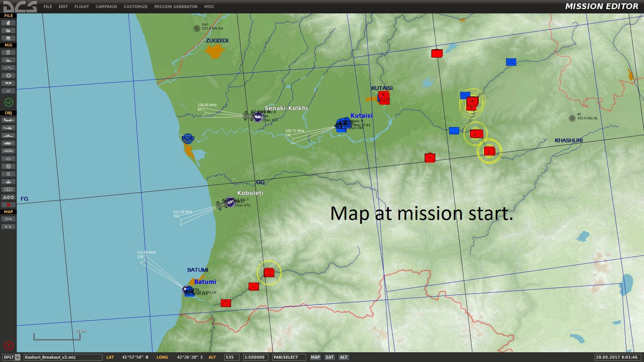Switch to SAT view mode
The image size is (644, 362).
(330, 357)
